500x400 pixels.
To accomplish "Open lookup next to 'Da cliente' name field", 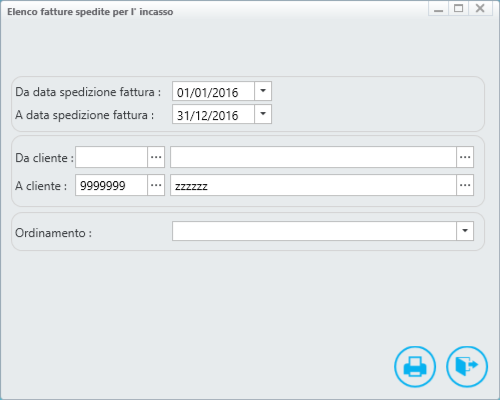I will [x=465, y=157].
